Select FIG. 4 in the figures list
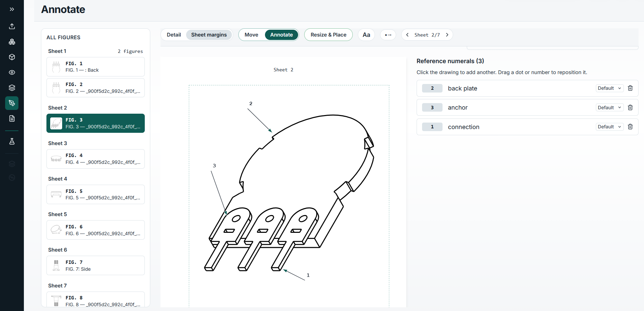644x311 pixels. [x=96, y=159]
